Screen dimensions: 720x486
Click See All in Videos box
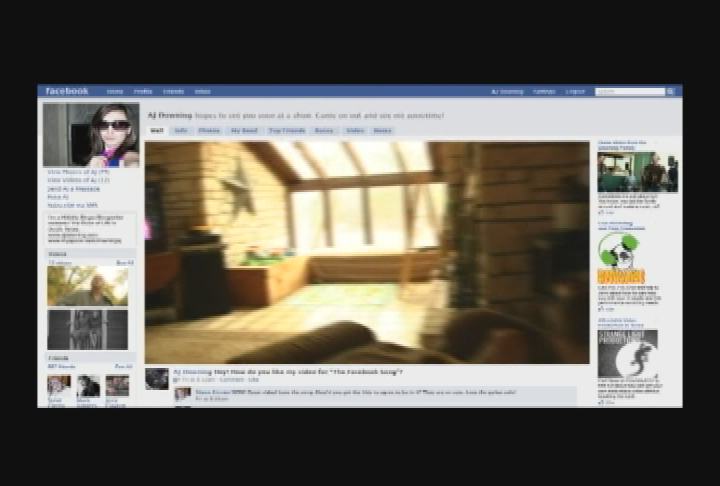[x=124, y=262]
